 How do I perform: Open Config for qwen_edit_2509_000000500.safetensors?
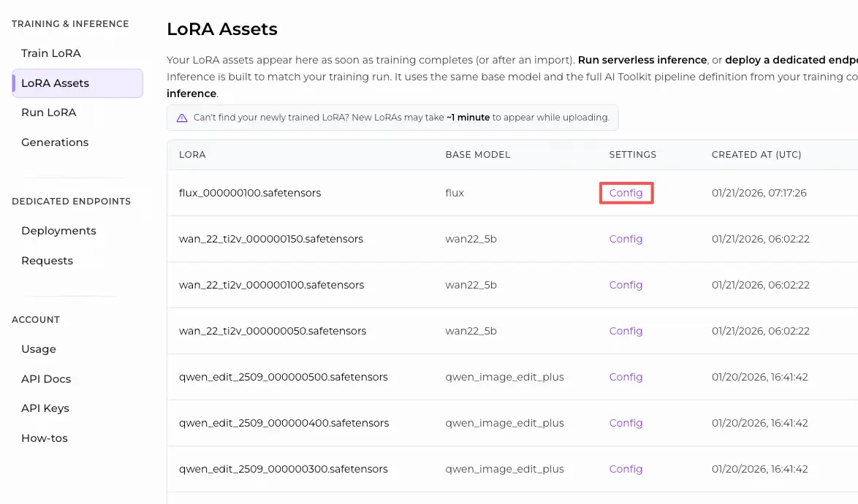tap(626, 376)
